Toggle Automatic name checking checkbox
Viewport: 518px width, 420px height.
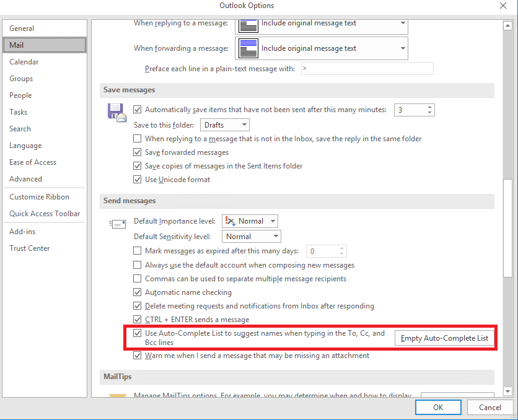coord(137,292)
